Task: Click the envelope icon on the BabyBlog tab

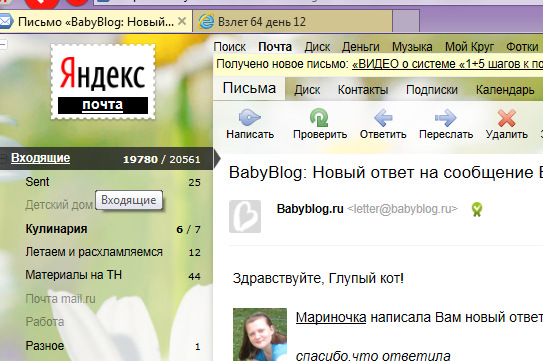Action: pos(6,22)
